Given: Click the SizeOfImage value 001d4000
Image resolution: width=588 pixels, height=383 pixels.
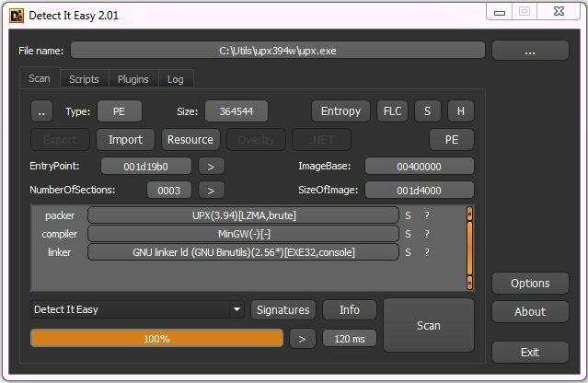Looking at the screenshot, I should coord(420,191).
